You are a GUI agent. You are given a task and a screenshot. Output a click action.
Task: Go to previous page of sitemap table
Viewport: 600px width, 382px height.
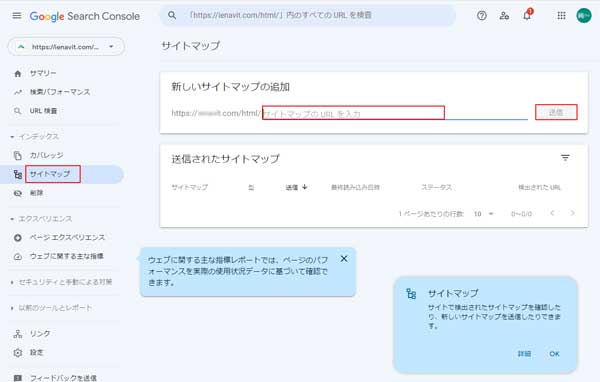(x=552, y=213)
